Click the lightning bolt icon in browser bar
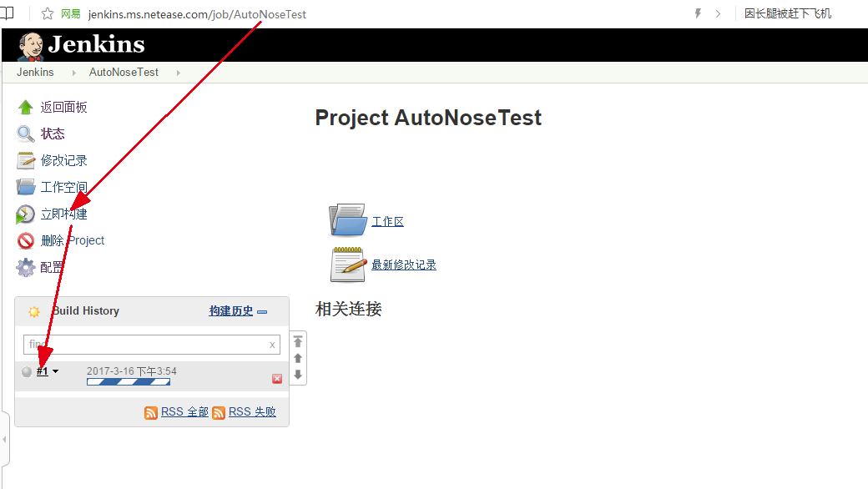Screen dimensions: 868x489 [698, 13]
